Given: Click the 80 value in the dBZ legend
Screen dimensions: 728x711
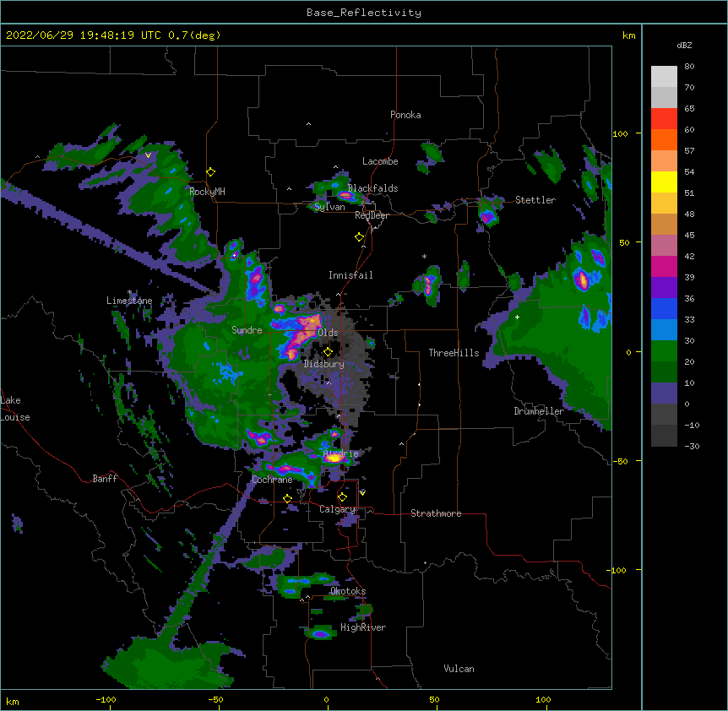Looking at the screenshot, I should [689, 67].
